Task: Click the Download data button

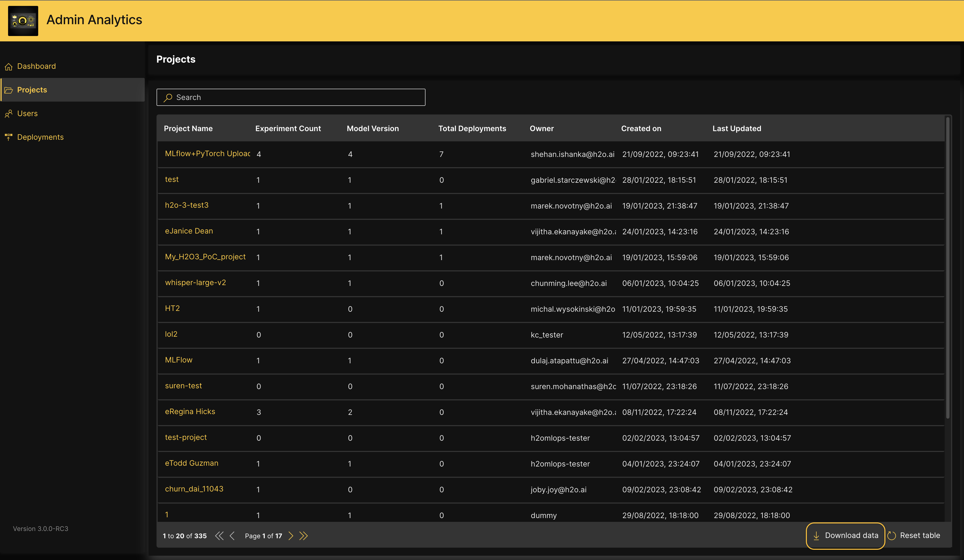Action: [845, 536]
